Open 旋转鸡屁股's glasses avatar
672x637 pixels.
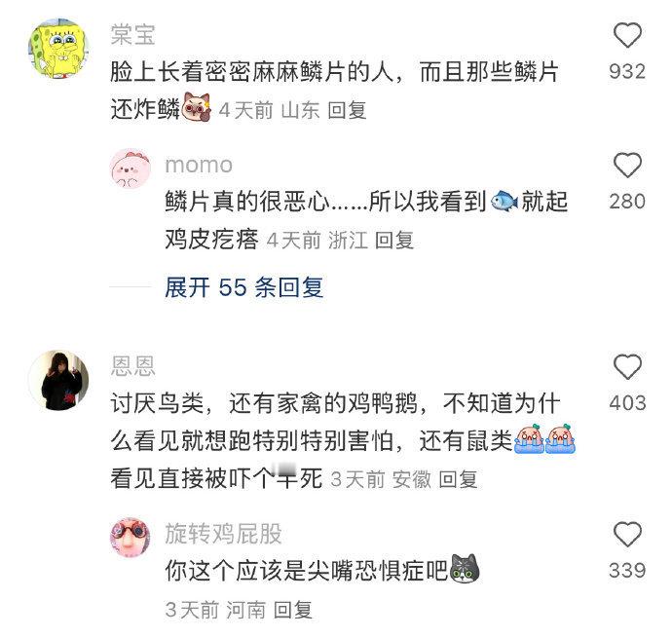(131, 538)
